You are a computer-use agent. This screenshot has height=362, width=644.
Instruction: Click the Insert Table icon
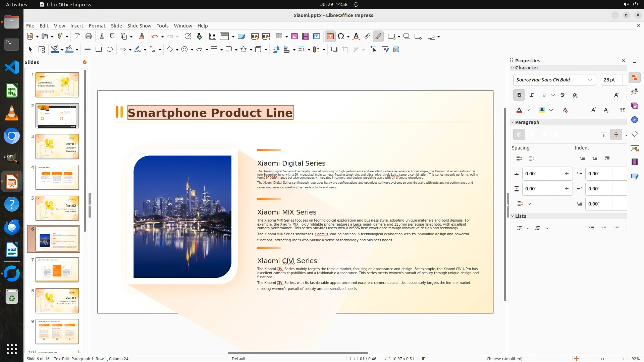(279, 37)
